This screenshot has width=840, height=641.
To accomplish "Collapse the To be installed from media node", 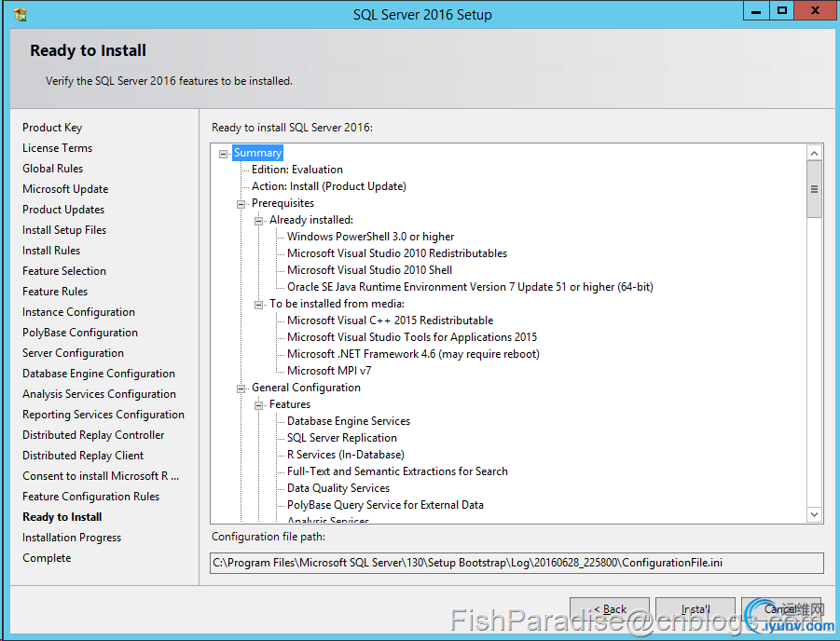I will (258, 305).
